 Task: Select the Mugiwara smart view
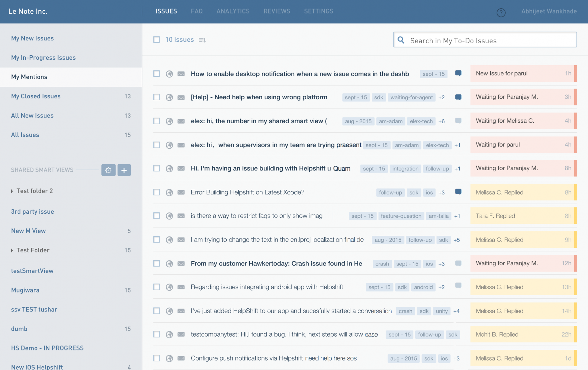[x=25, y=290]
